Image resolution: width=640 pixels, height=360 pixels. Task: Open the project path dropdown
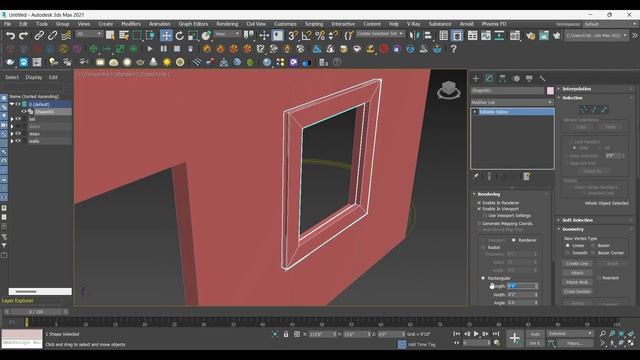tap(596, 36)
